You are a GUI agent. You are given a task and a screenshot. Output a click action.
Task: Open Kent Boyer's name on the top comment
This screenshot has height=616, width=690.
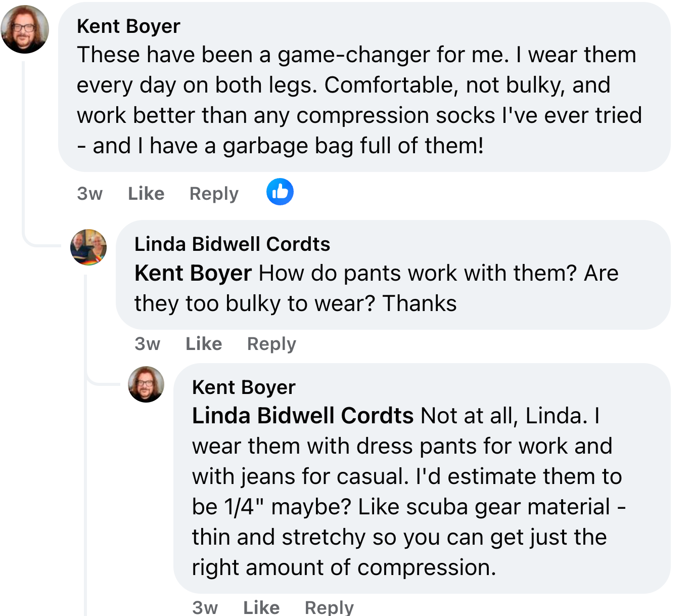(128, 26)
